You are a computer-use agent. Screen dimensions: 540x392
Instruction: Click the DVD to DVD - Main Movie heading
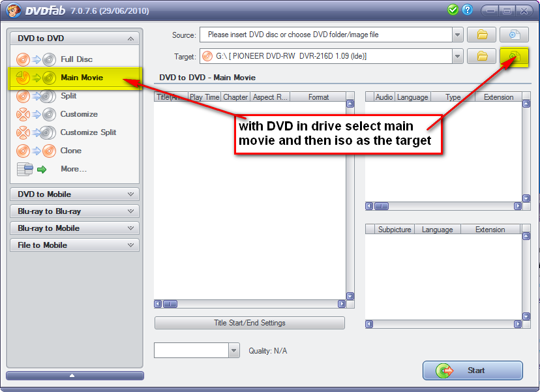point(207,78)
